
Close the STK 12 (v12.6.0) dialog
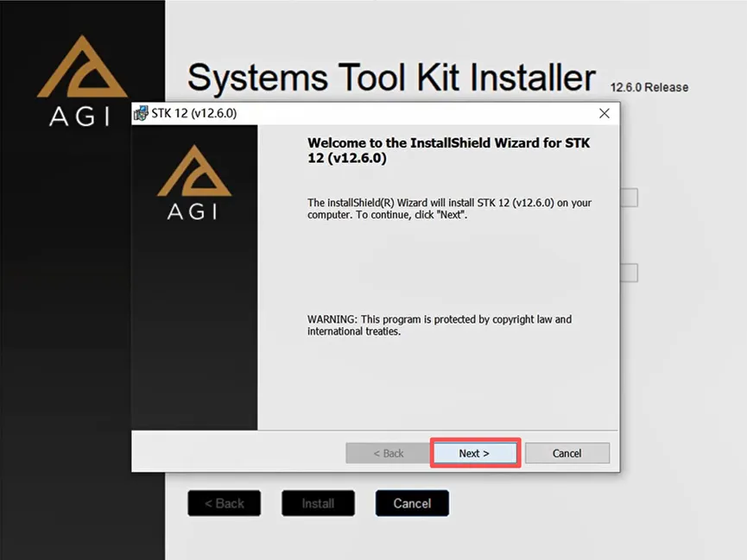point(605,113)
